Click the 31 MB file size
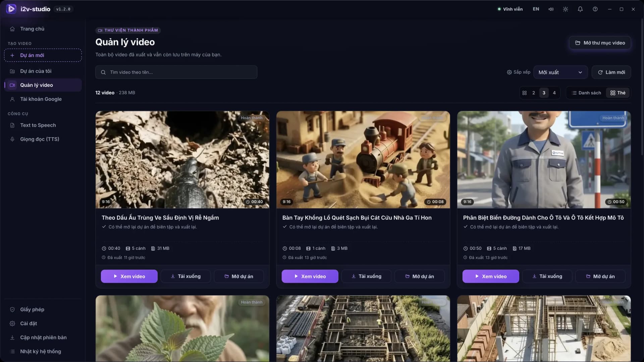The height and width of the screenshot is (362, 644). tap(160, 248)
